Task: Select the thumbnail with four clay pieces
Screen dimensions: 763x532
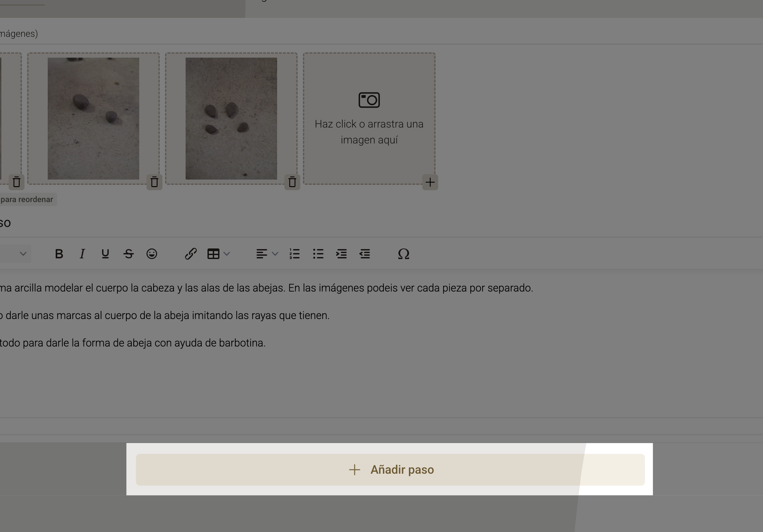Action: 231,119
